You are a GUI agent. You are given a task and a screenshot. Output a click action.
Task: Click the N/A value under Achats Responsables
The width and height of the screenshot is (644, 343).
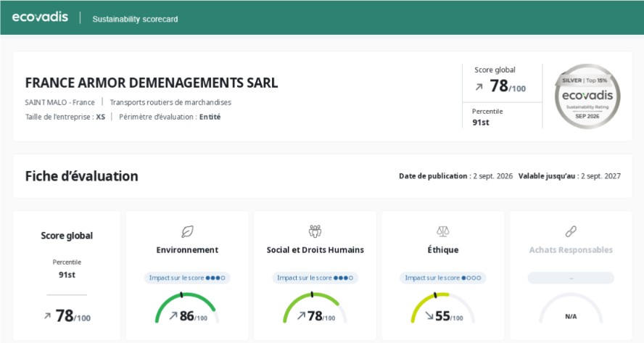click(571, 316)
